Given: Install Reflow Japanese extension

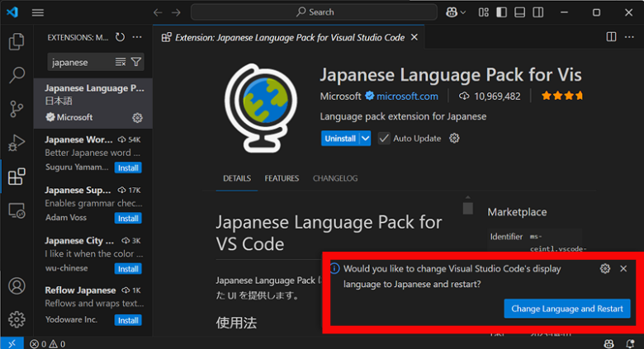Looking at the screenshot, I should pyautogui.click(x=128, y=320).
